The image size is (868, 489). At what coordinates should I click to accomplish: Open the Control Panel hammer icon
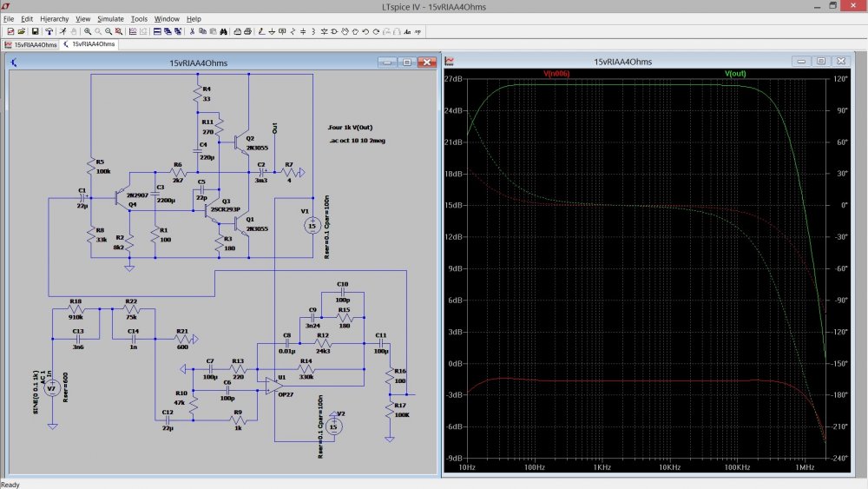tap(49, 31)
